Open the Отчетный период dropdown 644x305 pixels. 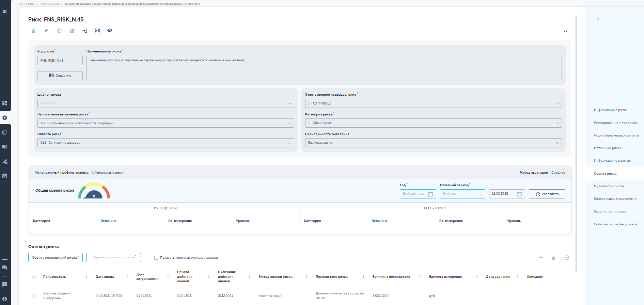(462, 194)
